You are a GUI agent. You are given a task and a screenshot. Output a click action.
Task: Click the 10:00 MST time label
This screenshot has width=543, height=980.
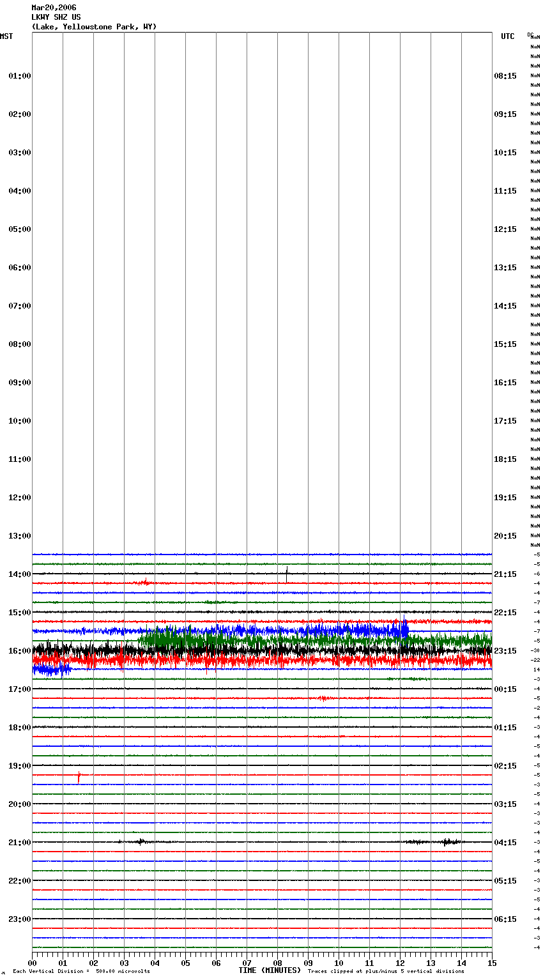(20, 421)
